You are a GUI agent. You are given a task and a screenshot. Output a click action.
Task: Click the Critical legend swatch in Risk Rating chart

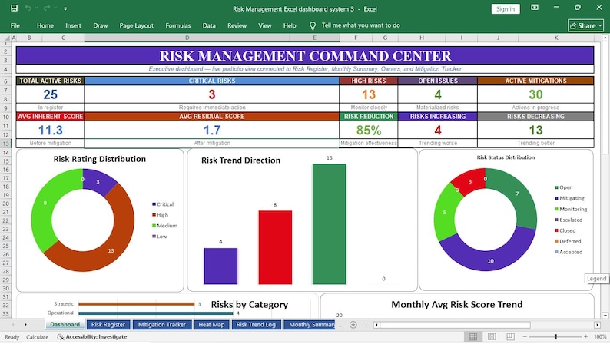[154, 204]
